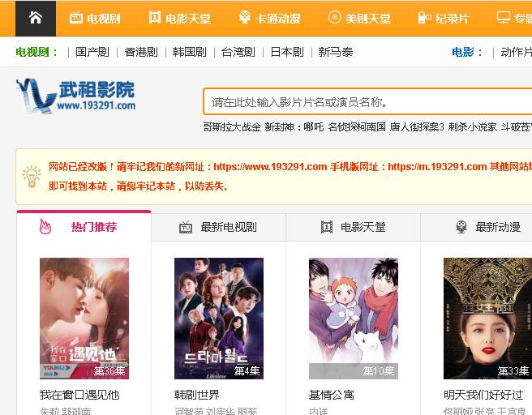Switch to the 最新电视剧 tab
Image resolution: width=532 pixels, height=415 pixels.
(x=218, y=227)
